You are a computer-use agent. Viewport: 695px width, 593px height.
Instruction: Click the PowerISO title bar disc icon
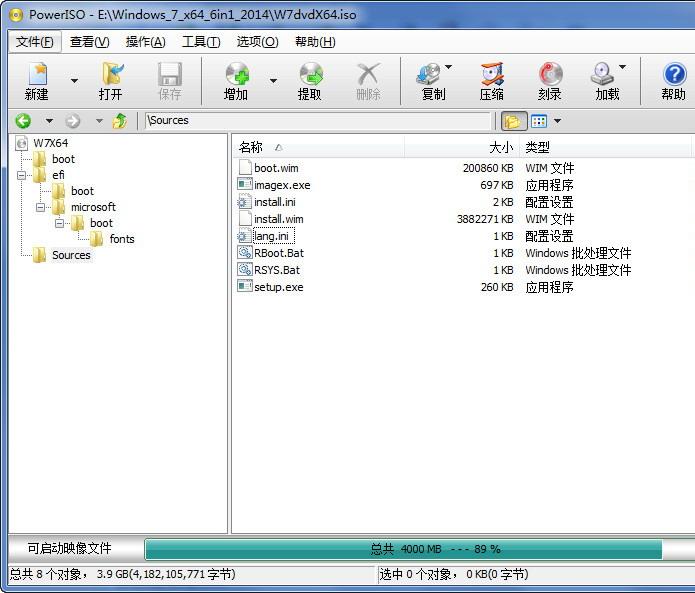tap(16, 15)
